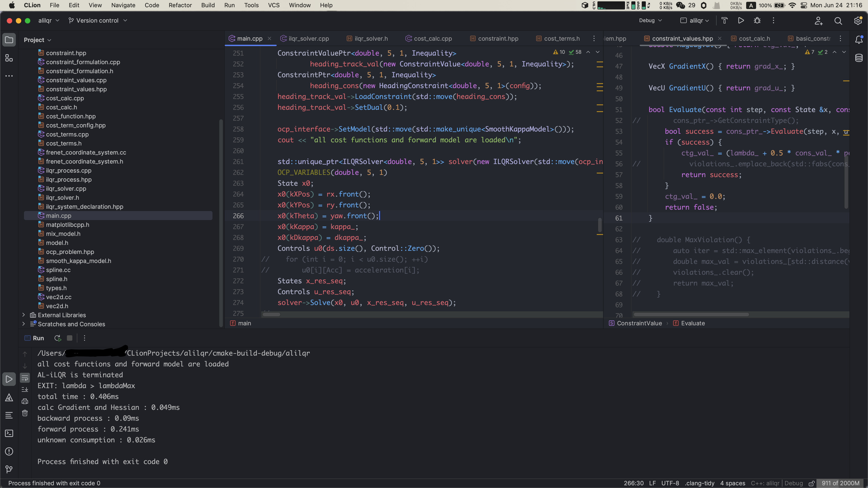Open the Database tool window on right edge
This screenshot has width=868, height=488.
859,58
